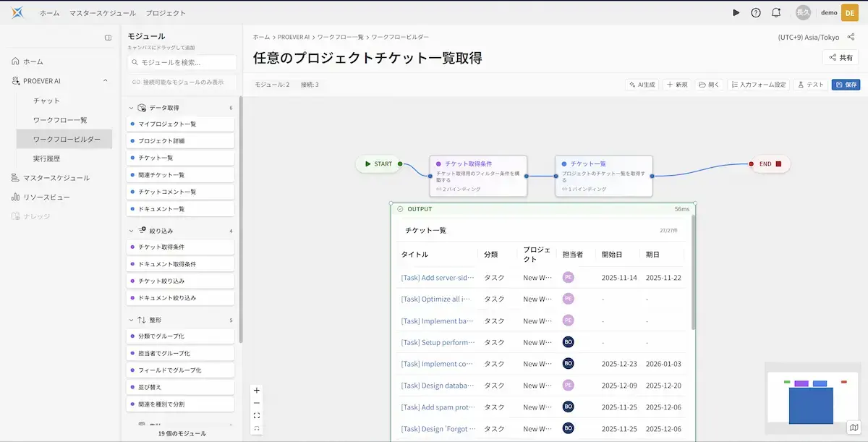Select the チケットコメント一覧 module
Image resolution: width=868 pixels, height=442 pixels.
pyautogui.click(x=181, y=192)
